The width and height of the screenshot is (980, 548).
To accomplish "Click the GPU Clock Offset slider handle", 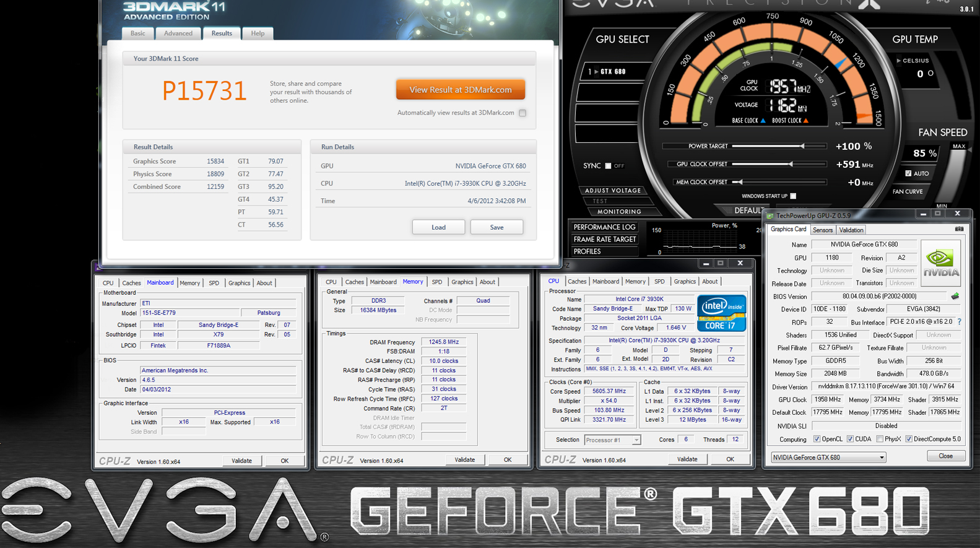I will tap(791, 164).
